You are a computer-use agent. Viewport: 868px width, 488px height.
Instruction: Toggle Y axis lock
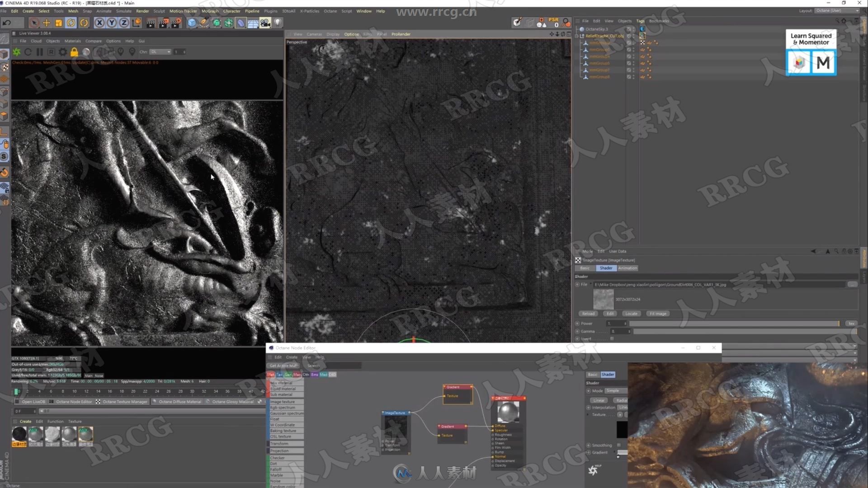[x=112, y=23]
